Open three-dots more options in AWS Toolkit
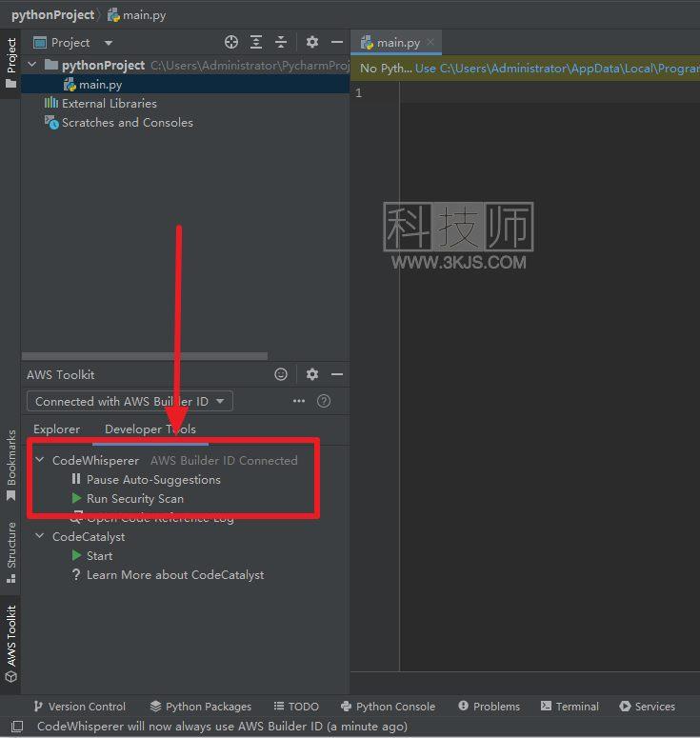This screenshot has width=700, height=738. [x=299, y=401]
